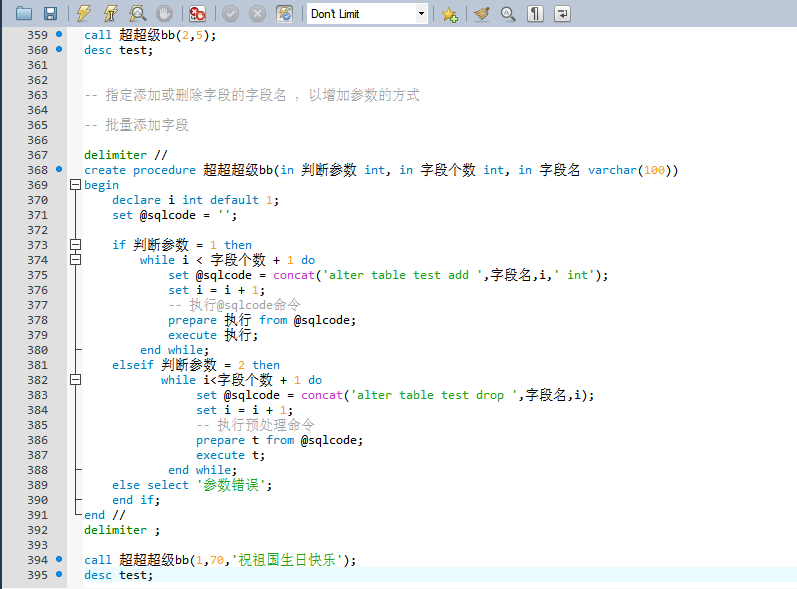Click "set @sqlcode = '';" line
The image size is (797, 589).
[x=174, y=215]
